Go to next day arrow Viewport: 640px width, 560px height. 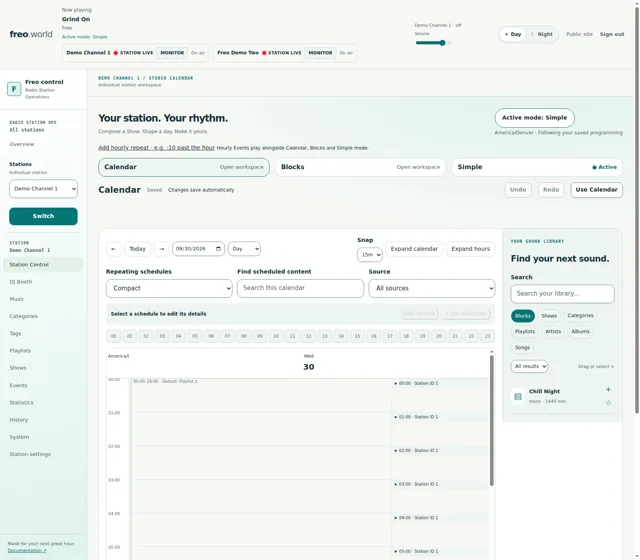[x=162, y=249]
